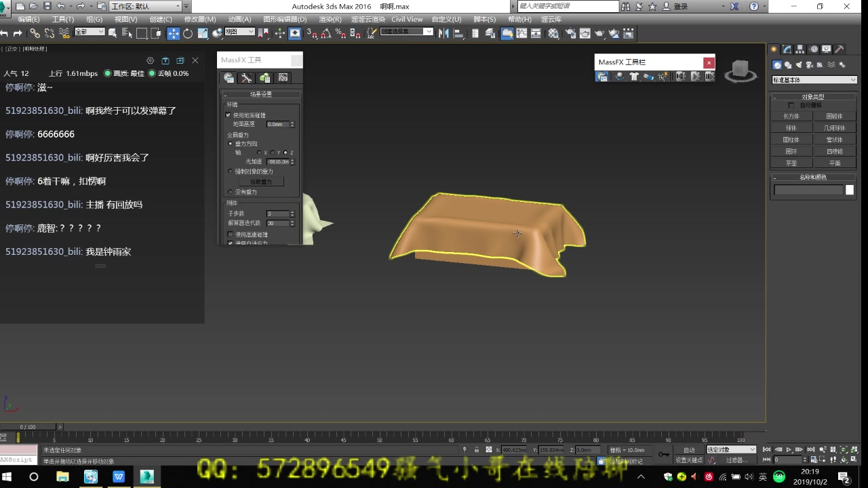Collapse the 场景设置 rollout

point(227,94)
